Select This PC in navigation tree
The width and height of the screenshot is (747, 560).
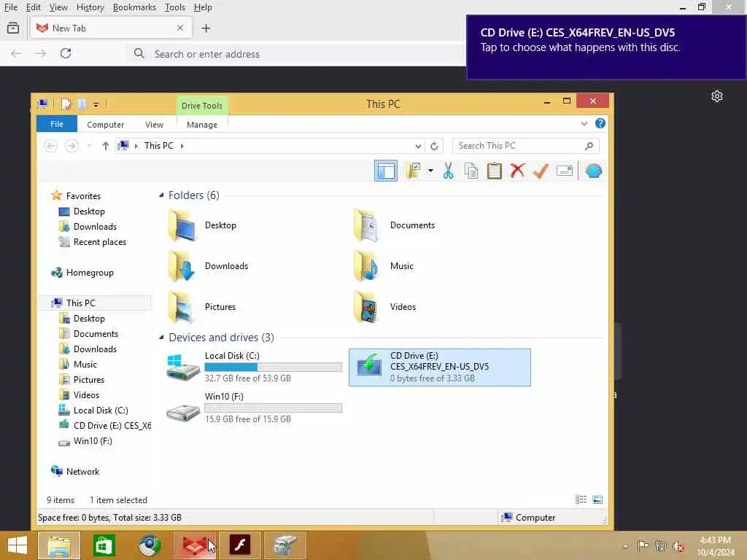point(74,303)
